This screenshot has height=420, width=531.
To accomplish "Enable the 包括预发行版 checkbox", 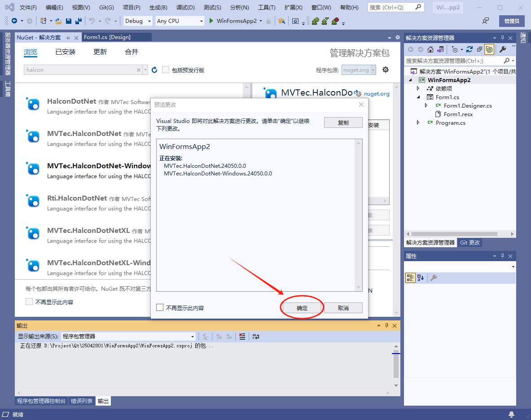I will click(166, 70).
